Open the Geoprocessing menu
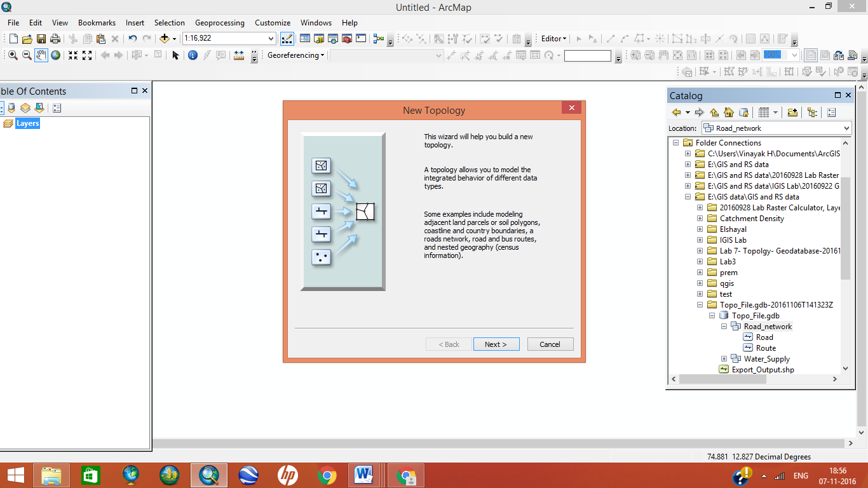 tap(219, 22)
